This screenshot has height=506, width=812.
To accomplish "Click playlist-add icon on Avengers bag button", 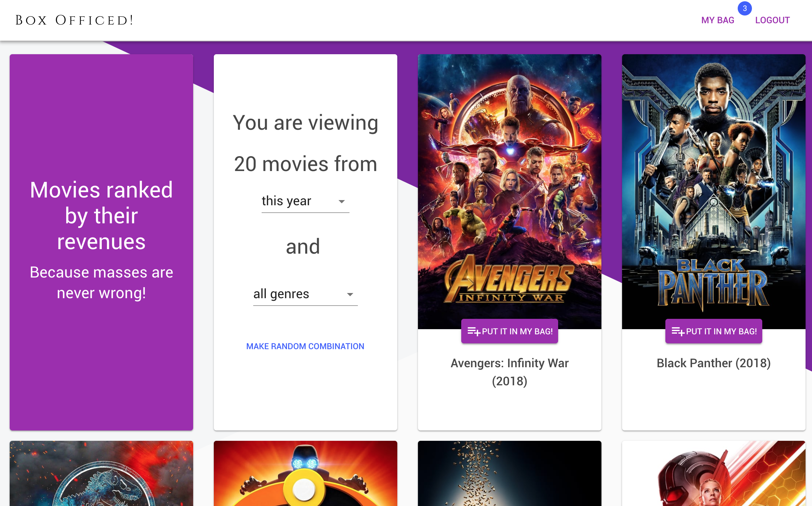I will [x=474, y=331].
